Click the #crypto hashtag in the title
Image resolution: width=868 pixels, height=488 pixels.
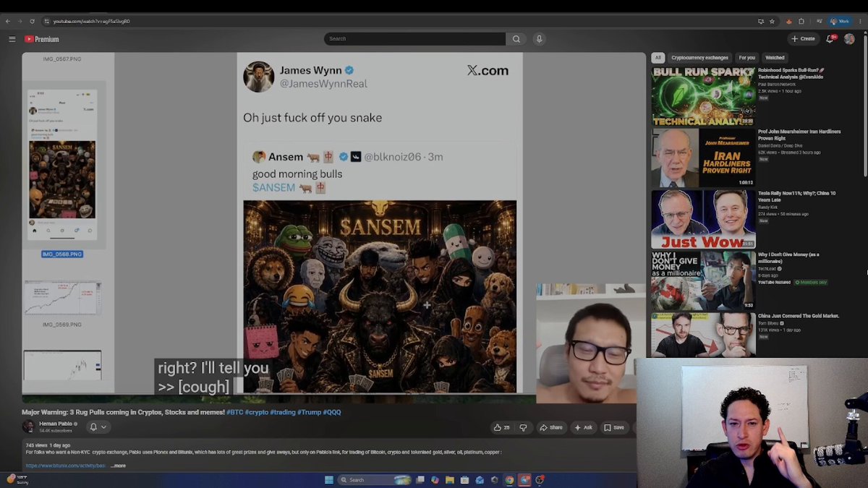click(x=256, y=412)
